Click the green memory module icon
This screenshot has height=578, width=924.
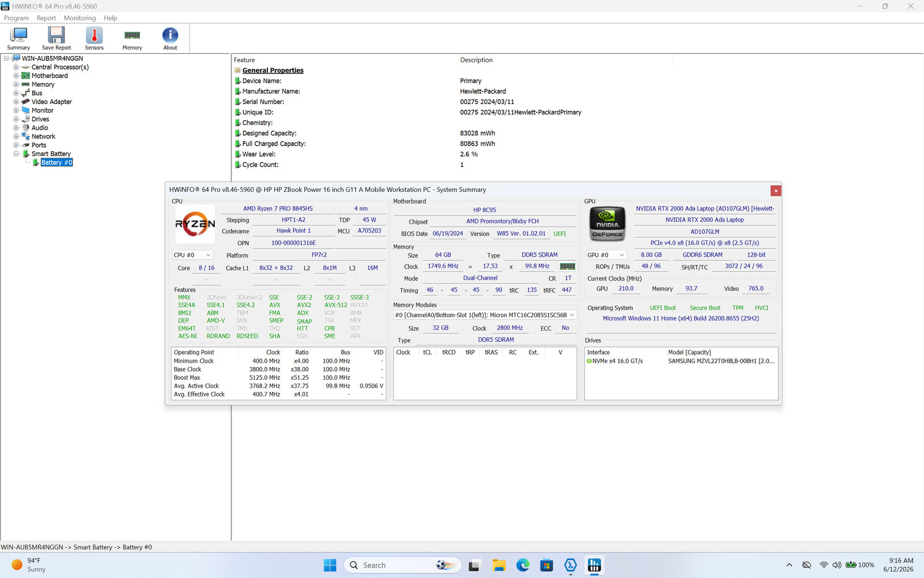[568, 266]
